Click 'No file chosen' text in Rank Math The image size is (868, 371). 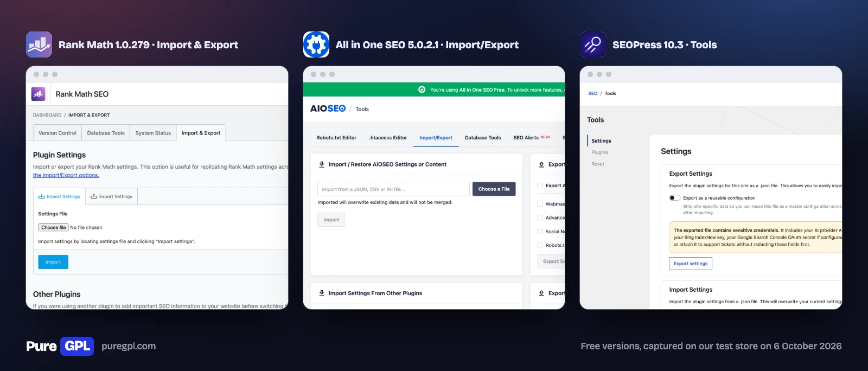tap(86, 227)
